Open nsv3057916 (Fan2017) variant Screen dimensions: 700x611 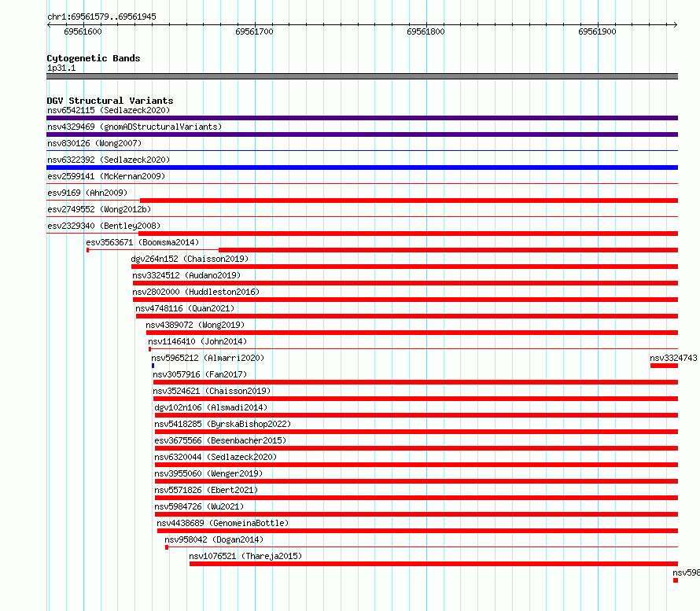(200, 374)
